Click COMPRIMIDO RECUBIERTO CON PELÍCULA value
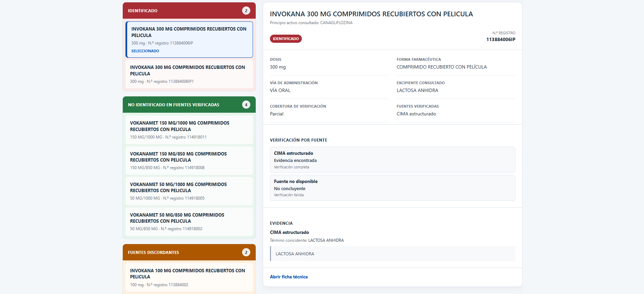644x294 pixels. (442, 67)
